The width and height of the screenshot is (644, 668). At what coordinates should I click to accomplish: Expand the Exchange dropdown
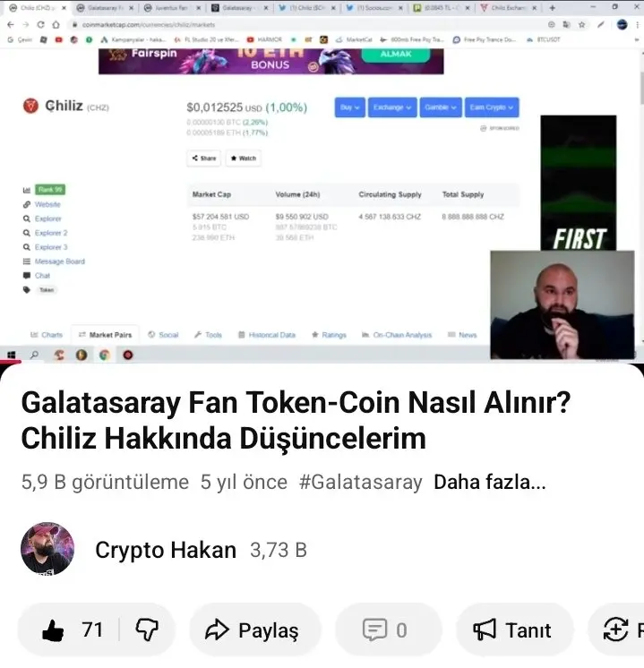coord(392,107)
